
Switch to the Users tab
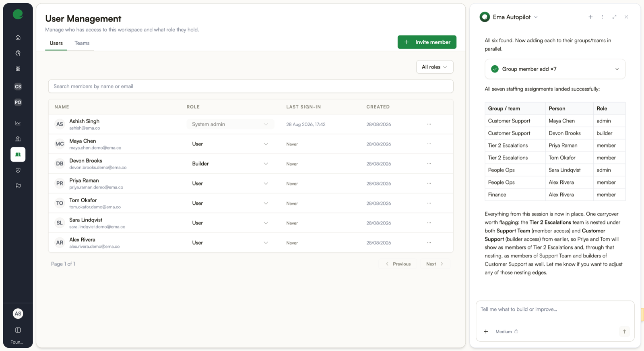[56, 43]
